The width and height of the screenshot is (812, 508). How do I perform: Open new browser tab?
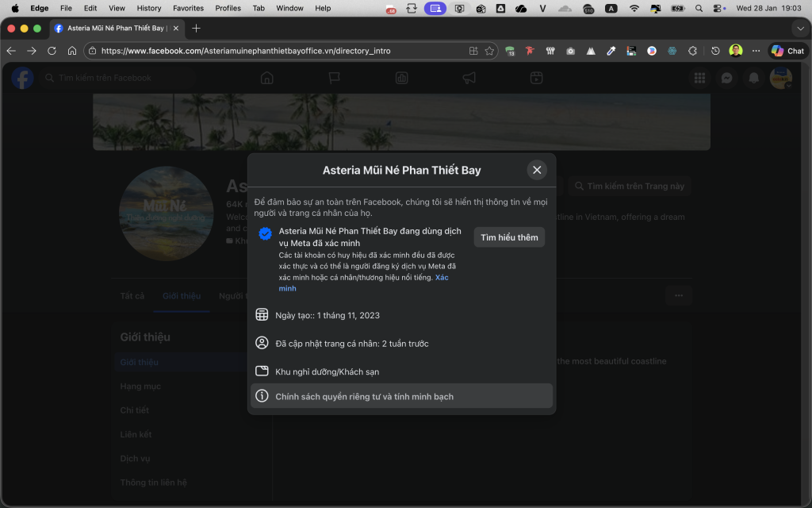(x=197, y=28)
